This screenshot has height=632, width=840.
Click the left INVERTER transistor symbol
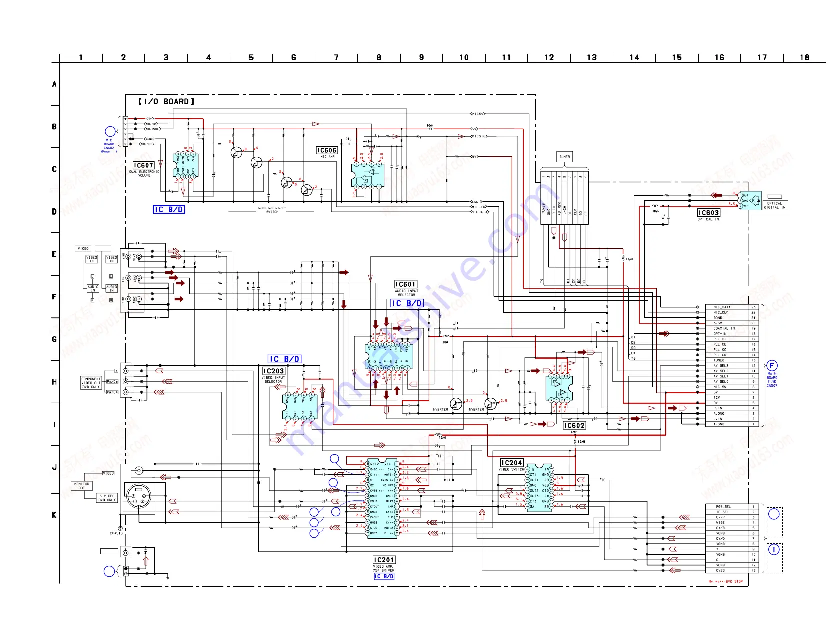pos(456,404)
